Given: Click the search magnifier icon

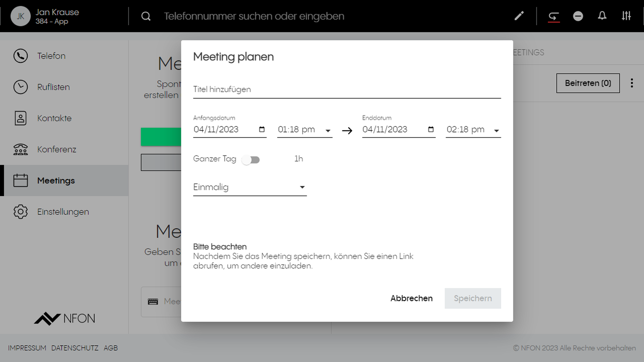Looking at the screenshot, I should click(x=146, y=16).
